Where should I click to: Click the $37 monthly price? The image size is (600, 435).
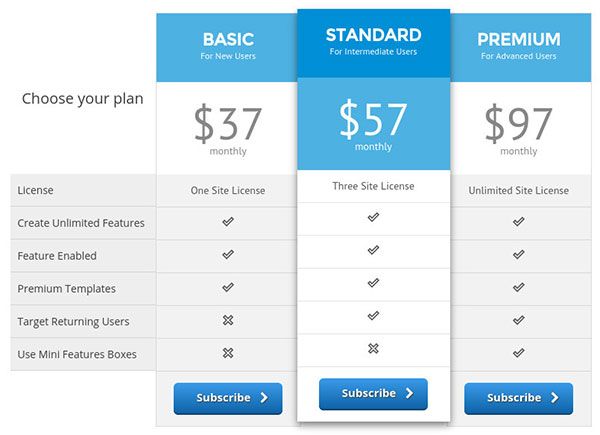point(228,128)
